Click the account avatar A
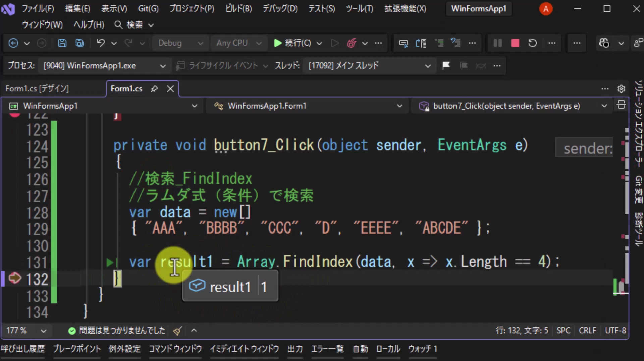This screenshot has height=361, width=644. point(546,9)
